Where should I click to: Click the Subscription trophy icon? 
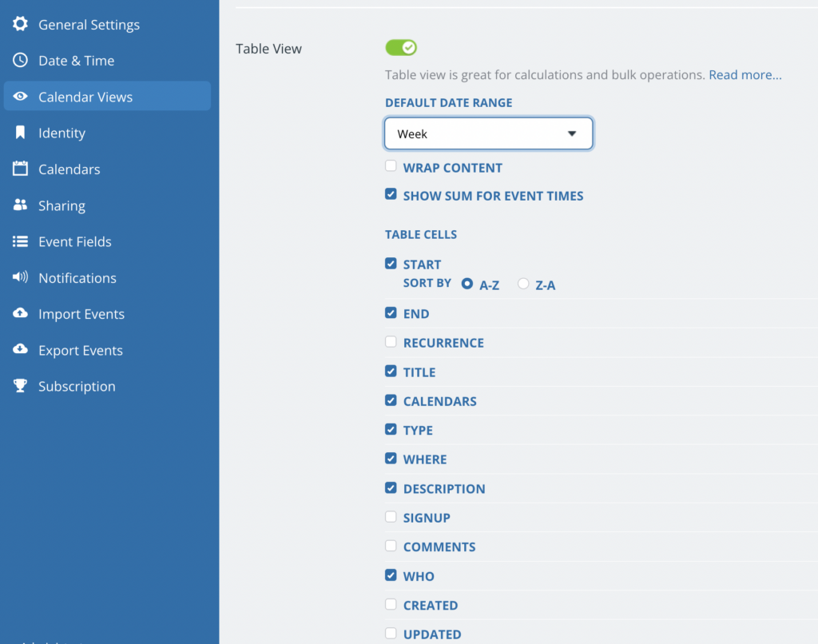20,386
